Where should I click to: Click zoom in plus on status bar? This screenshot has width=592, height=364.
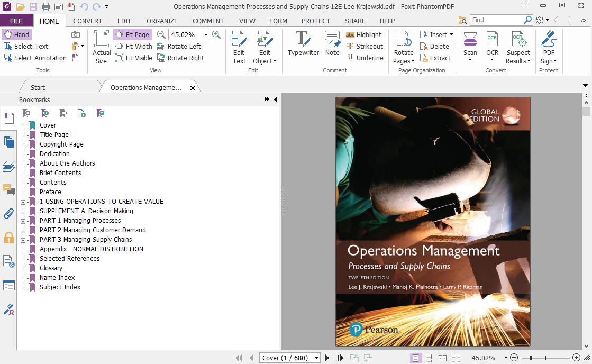click(x=576, y=357)
